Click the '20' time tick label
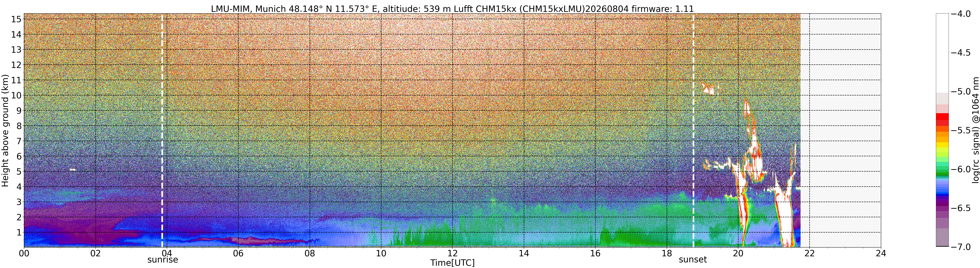This screenshot has height=268, width=980. 738,254
